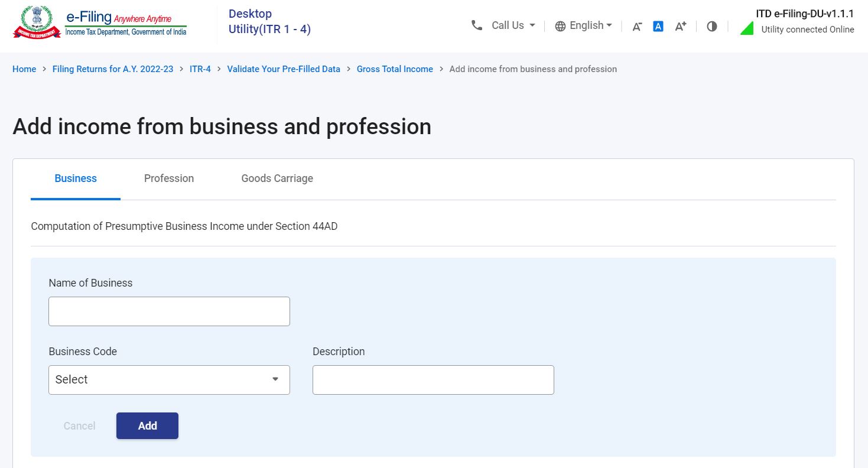Click inside the Description text field
The height and width of the screenshot is (468, 868).
pyautogui.click(x=433, y=379)
